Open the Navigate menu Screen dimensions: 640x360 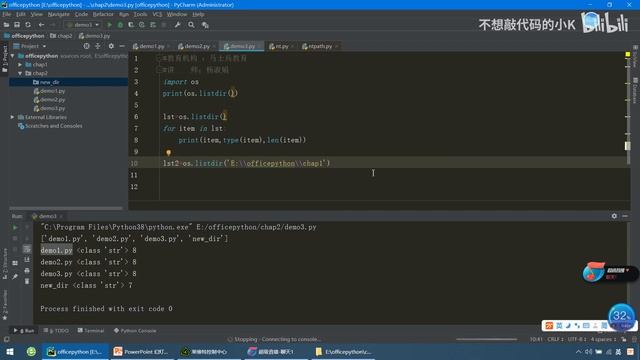coord(58,14)
